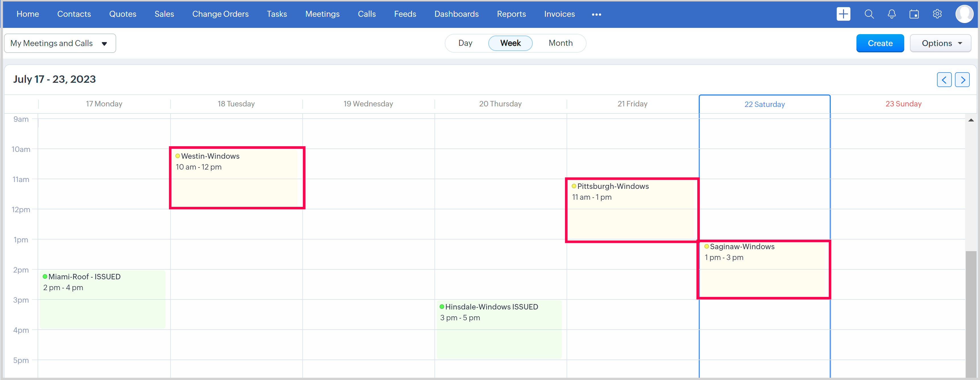The height and width of the screenshot is (380, 980).
Task: Open the Change Orders tab
Action: tap(220, 14)
